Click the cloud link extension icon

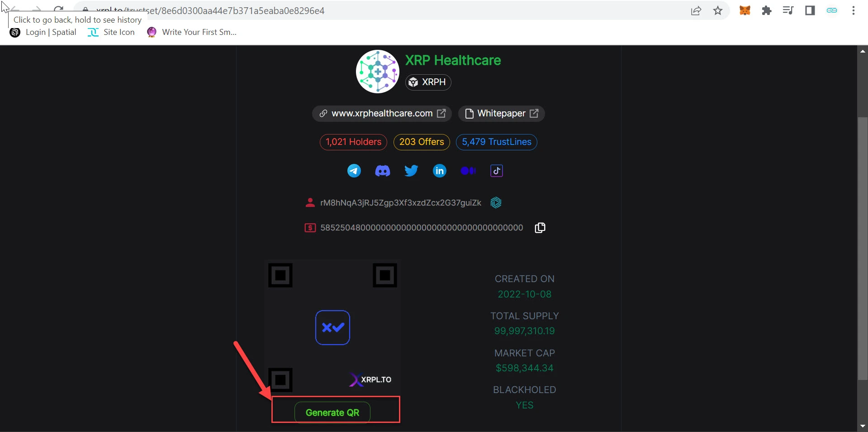[832, 10]
